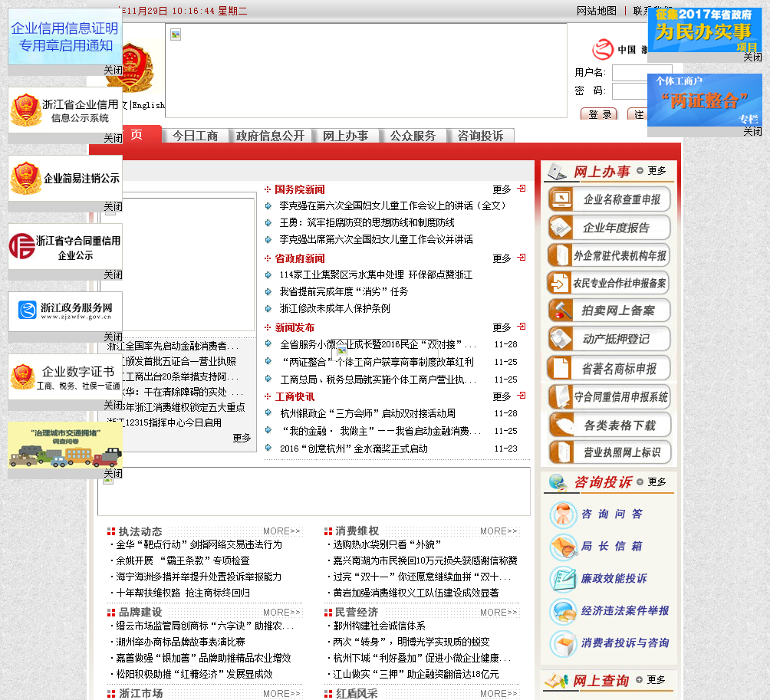Image resolution: width=770 pixels, height=700 pixels.
Task: Click MORE>> for 执法动态 section
Action: click(x=281, y=531)
